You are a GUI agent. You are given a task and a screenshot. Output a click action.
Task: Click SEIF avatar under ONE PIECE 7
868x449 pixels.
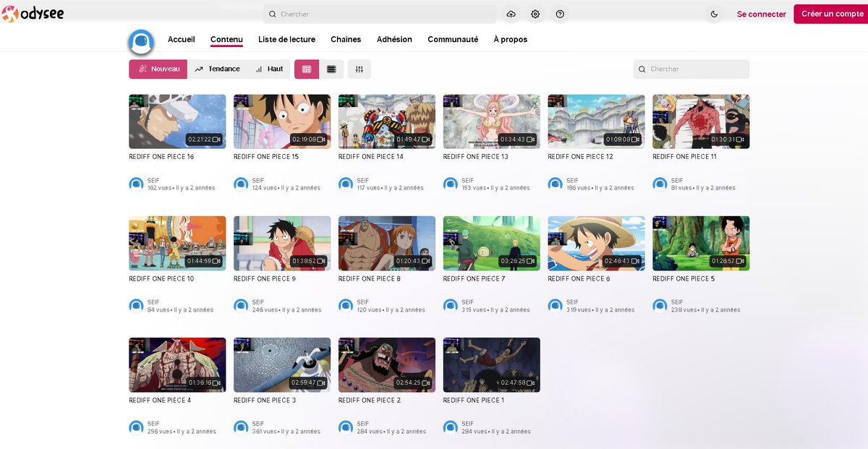451,306
